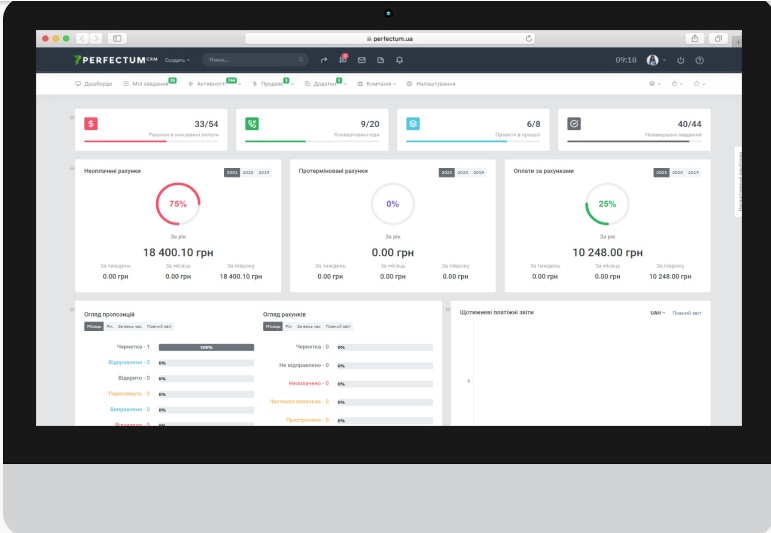Select За весь час in Огляд рахунків
The width and height of the screenshot is (771, 533).
(x=308, y=326)
